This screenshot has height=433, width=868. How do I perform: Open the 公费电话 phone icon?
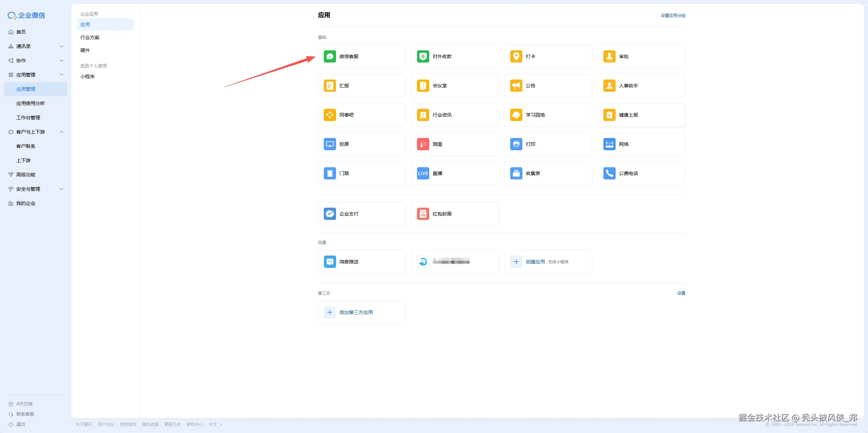(x=609, y=173)
